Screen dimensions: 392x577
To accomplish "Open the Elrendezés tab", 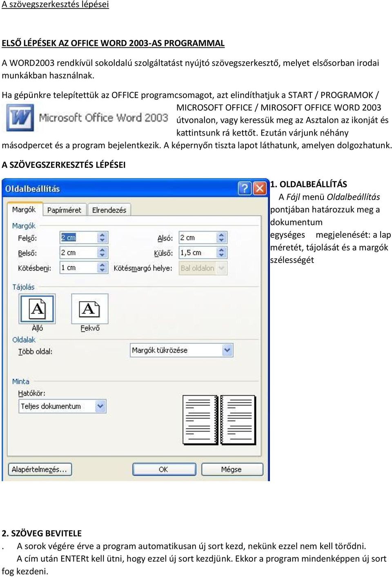I will point(109,210).
